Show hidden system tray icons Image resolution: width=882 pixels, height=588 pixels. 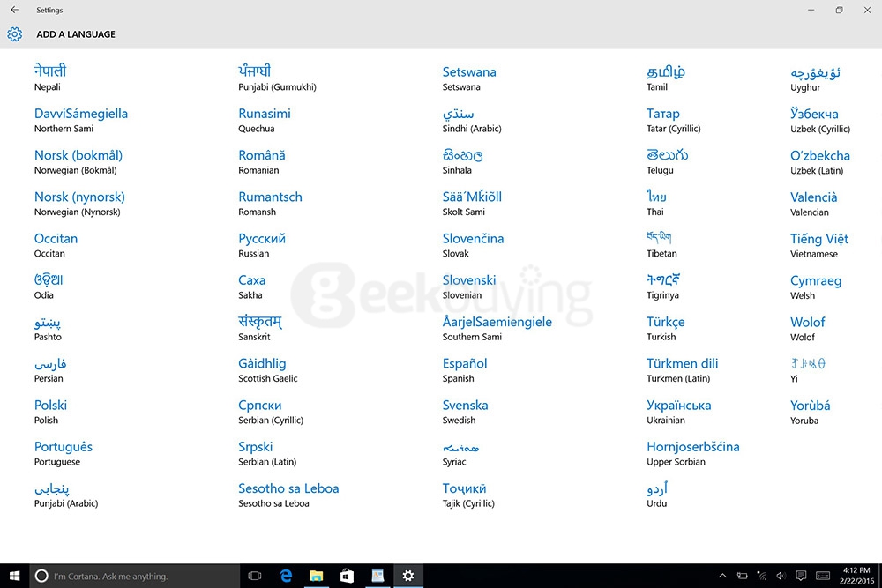[722, 576]
